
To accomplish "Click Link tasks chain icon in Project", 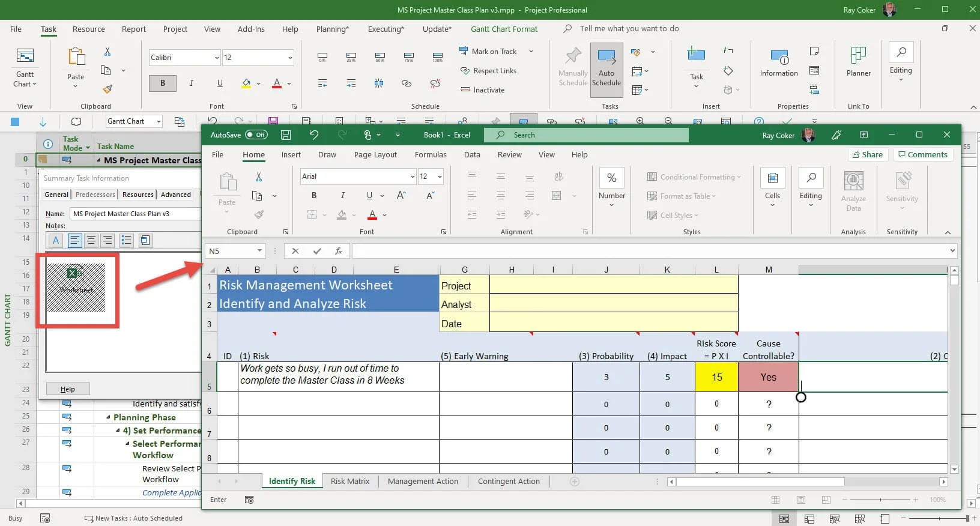I will (x=407, y=83).
